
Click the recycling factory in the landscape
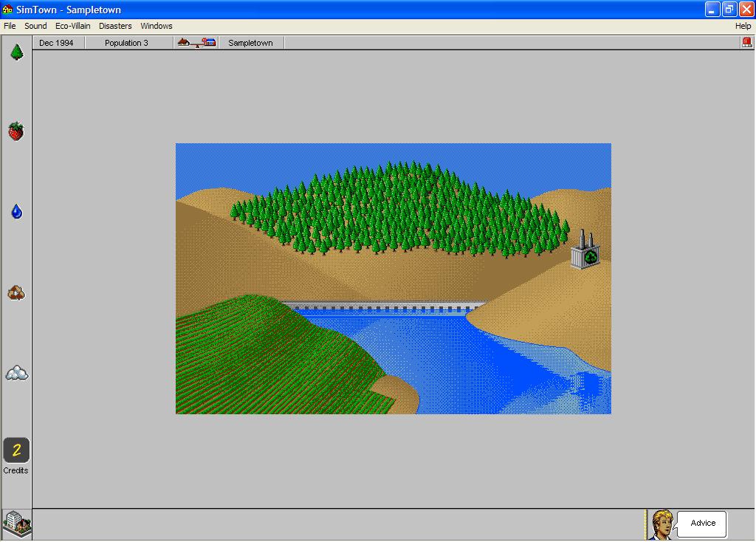pos(585,250)
